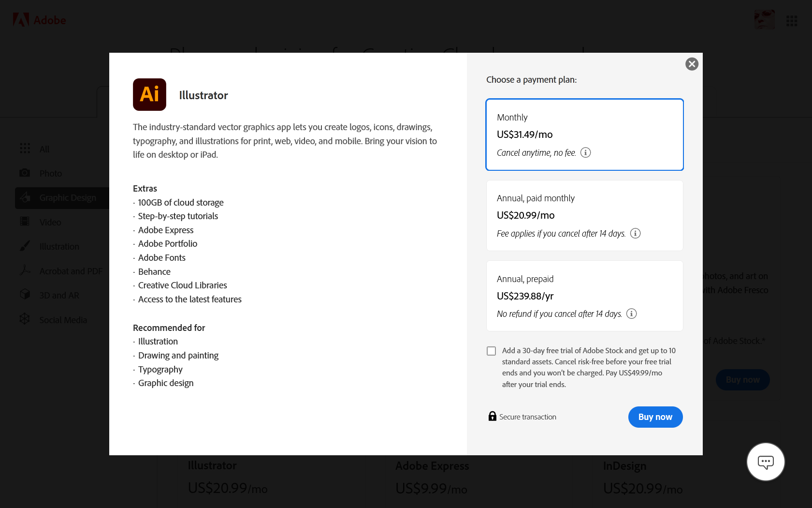Show info for Cancel anytime policy
Screen dimensions: 812x508
[585, 152]
